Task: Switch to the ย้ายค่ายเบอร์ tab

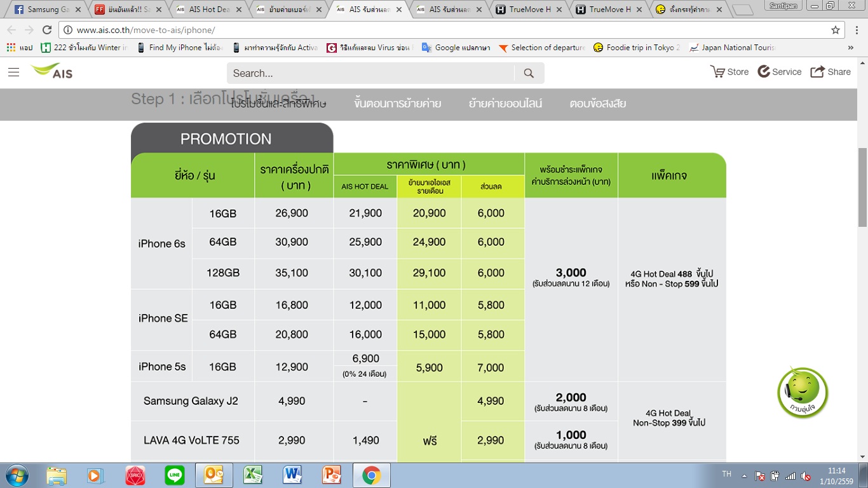Action: 289,10
